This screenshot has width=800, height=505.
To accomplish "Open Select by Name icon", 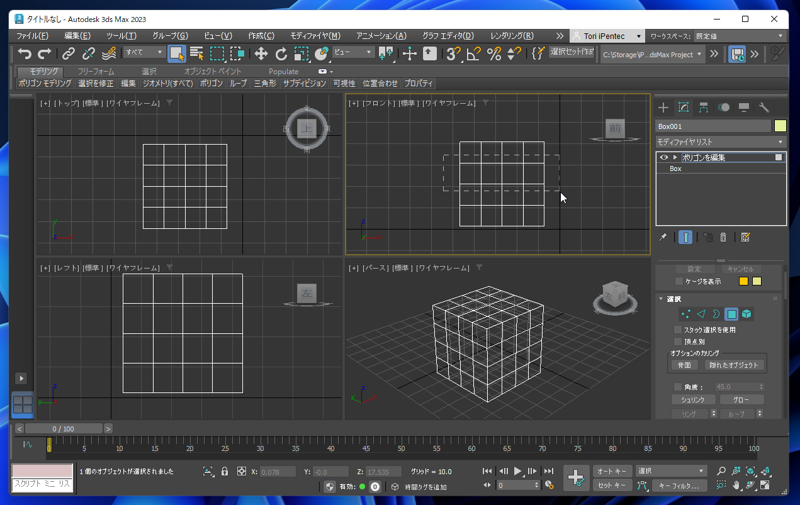I will pyautogui.click(x=196, y=54).
